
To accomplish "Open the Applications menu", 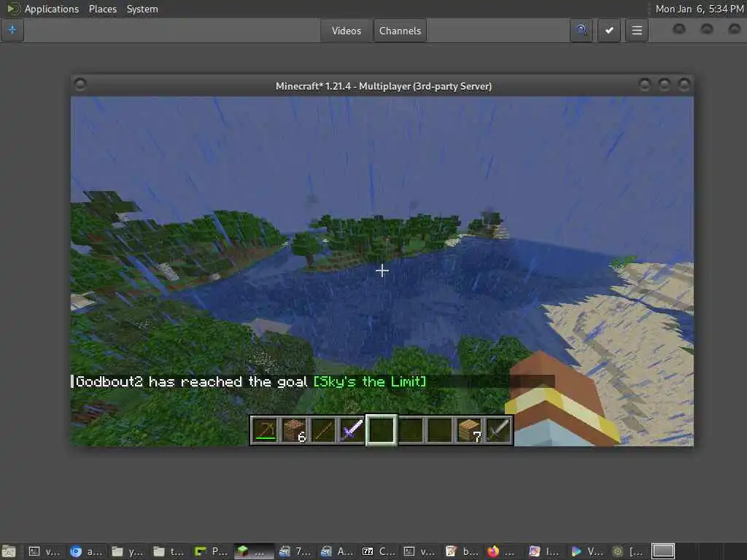I will pos(52,9).
